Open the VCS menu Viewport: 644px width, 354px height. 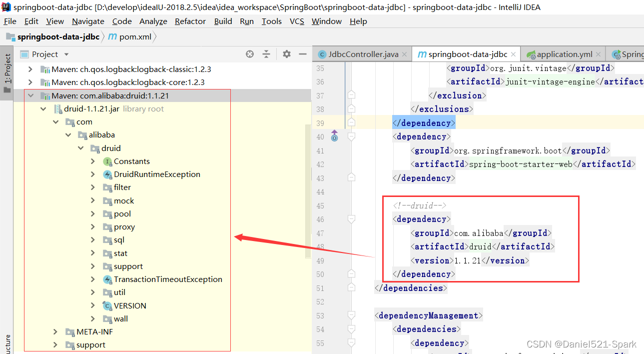click(297, 21)
